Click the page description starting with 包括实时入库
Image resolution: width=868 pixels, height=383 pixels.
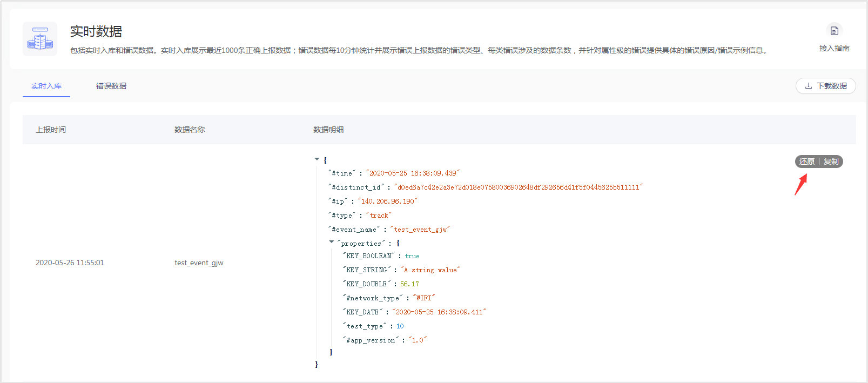pyautogui.click(x=419, y=50)
